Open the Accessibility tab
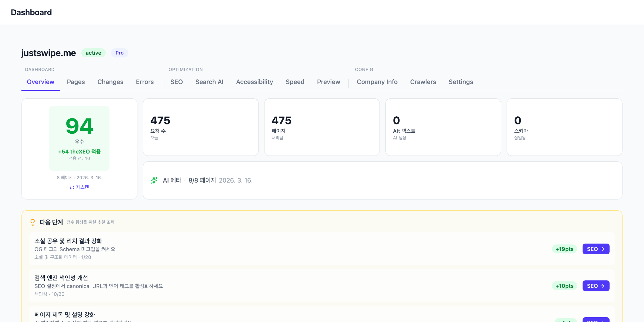Screen dimensions: 644x322 255,82
